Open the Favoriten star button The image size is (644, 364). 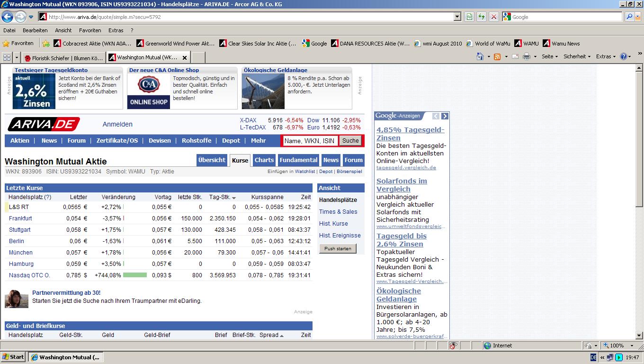pos(18,43)
